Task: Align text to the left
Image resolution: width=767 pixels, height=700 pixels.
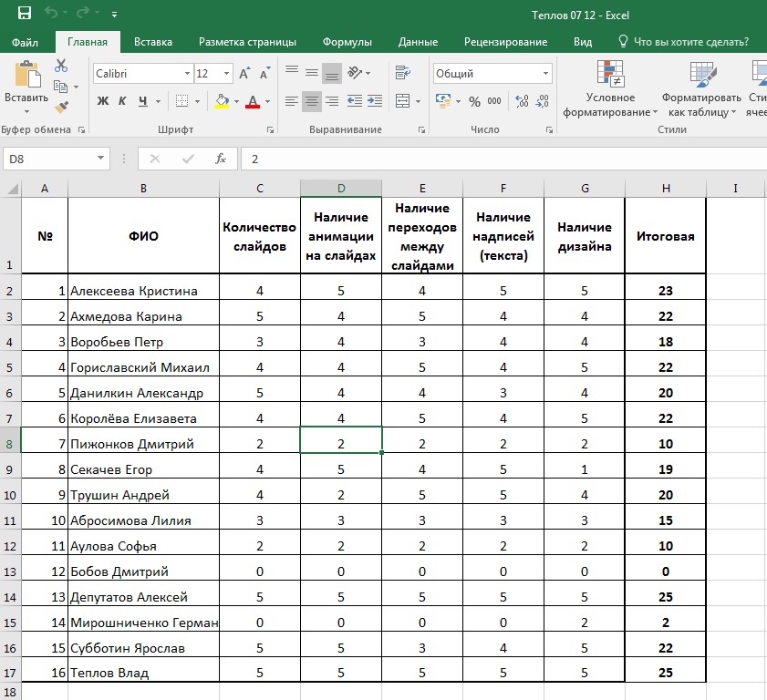Action: tap(292, 101)
